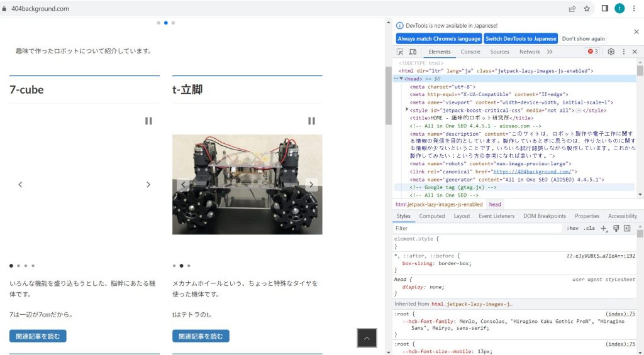Open the Event Listeners tab
Screen dimensions: 644x355
pyautogui.click(x=496, y=216)
